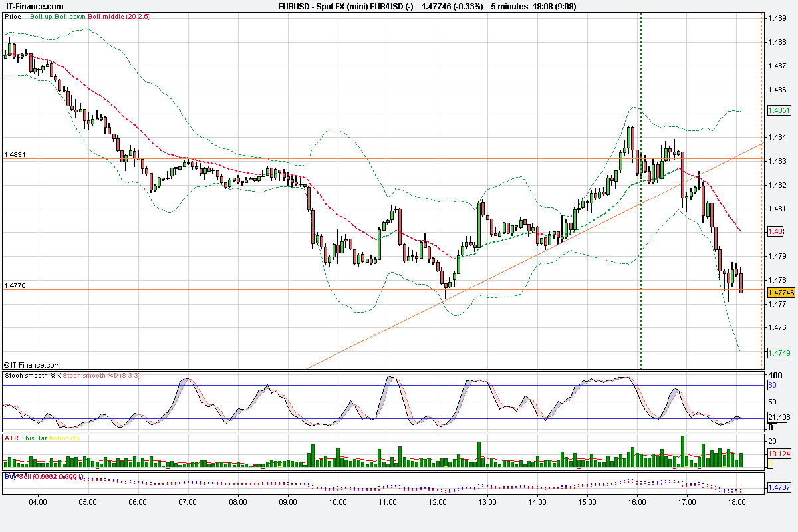Viewport: 798px width, 532px height.
Task: Click the "1.47746 (-0.33%)" quote in the header
Action: pos(452,6)
